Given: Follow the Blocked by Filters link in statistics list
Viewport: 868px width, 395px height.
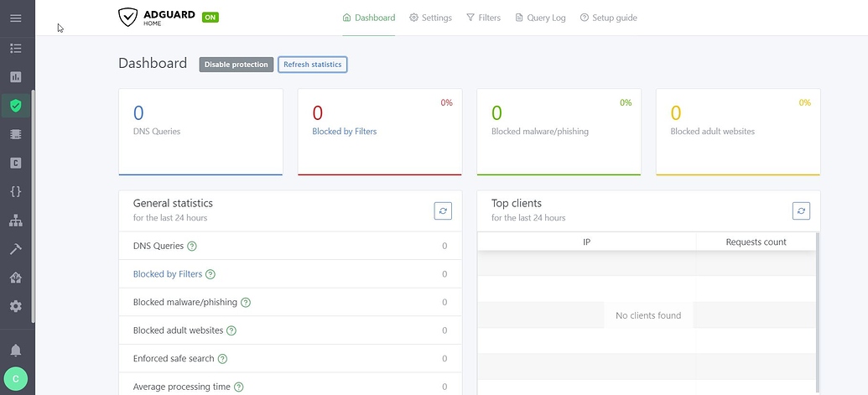Looking at the screenshot, I should point(168,274).
